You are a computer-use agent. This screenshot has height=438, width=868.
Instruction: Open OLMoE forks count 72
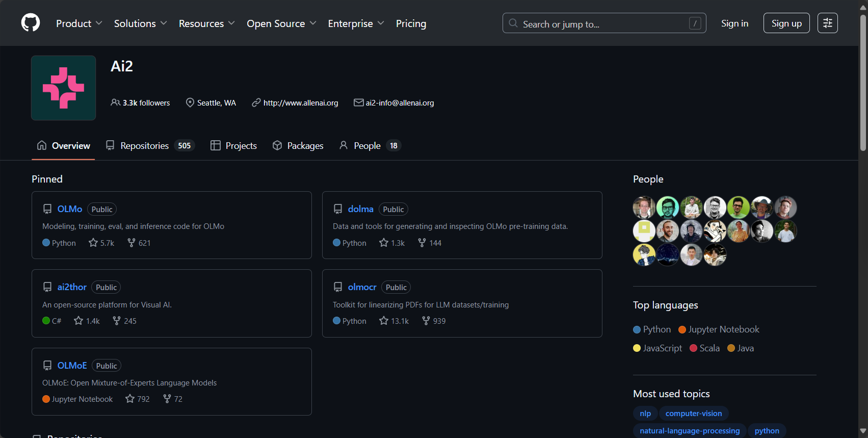[x=172, y=399]
